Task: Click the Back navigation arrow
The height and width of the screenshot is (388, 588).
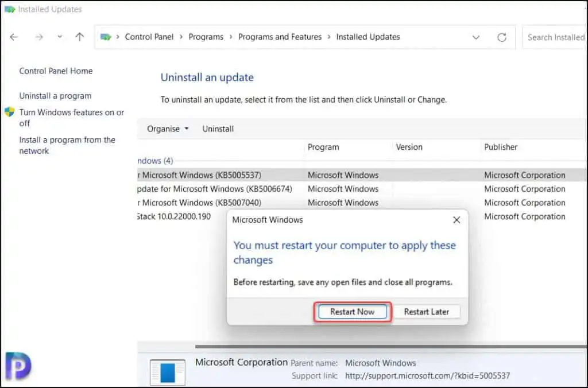Action: 14,37
